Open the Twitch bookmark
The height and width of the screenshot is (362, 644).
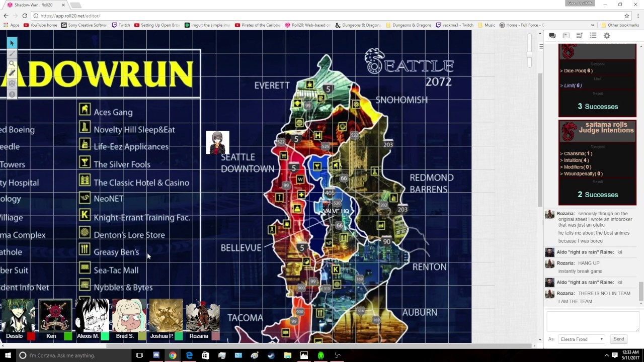tap(121, 25)
